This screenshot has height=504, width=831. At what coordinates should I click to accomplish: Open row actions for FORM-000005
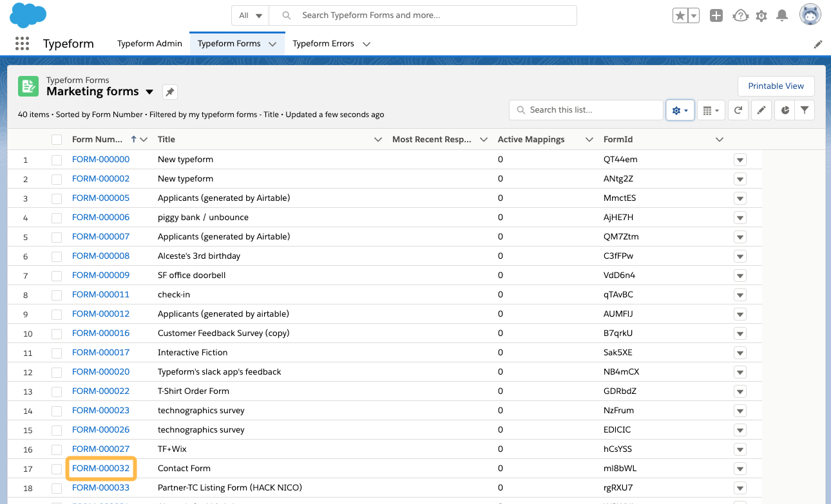tap(740, 198)
